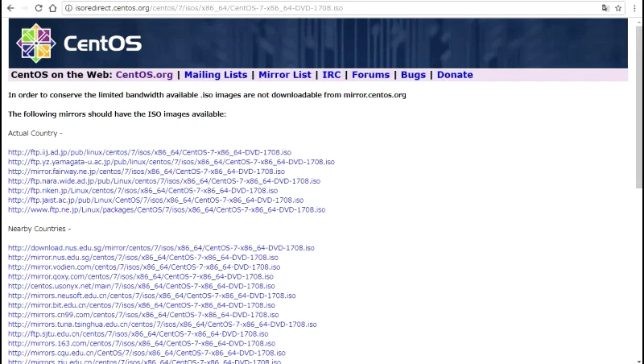Viewport: 644px width, 364px height.
Task: Click the 'In order to conserve' bandwidth notice
Action: (x=207, y=95)
